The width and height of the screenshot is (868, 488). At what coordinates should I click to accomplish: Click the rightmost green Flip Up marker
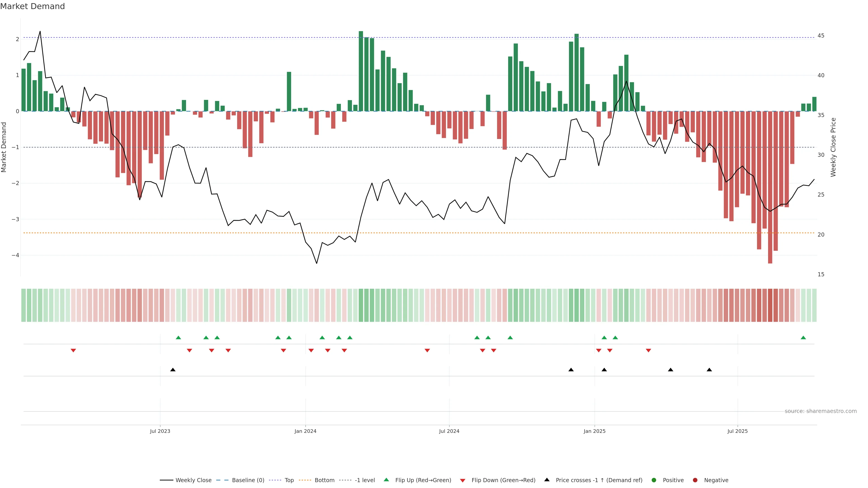pyautogui.click(x=803, y=338)
